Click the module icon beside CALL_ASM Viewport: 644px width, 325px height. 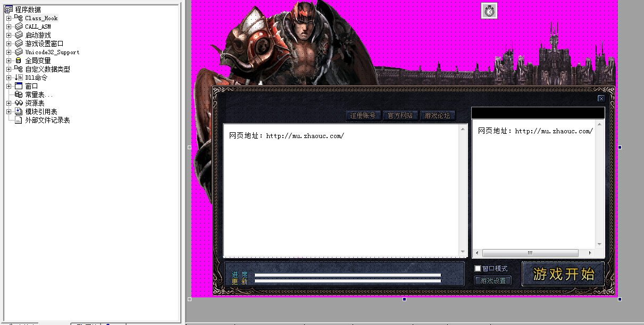[x=19, y=27]
